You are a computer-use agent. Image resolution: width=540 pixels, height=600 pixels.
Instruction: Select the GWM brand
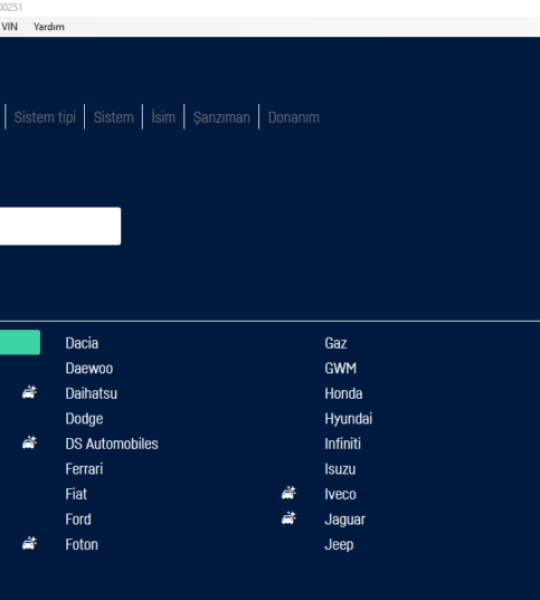(x=341, y=368)
